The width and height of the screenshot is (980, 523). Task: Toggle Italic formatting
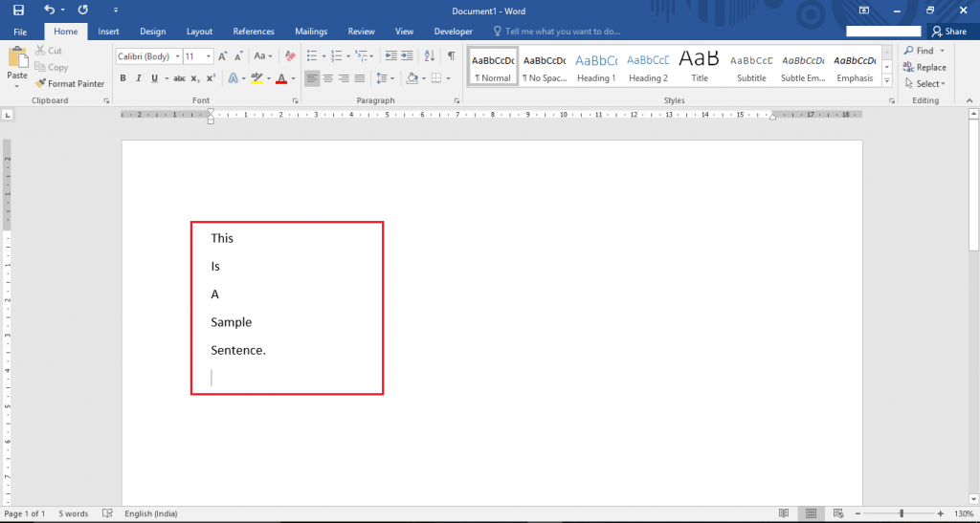pyautogui.click(x=138, y=78)
